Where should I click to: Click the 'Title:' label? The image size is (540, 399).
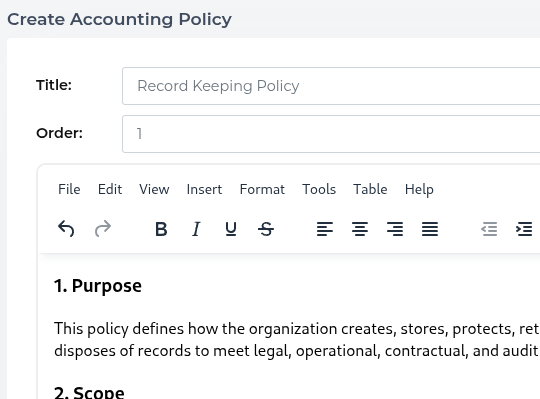click(x=54, y=85)
